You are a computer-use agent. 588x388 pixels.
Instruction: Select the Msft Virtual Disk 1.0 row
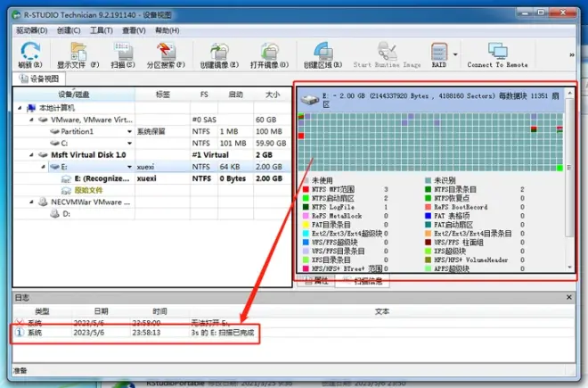[x=152, y=154]
